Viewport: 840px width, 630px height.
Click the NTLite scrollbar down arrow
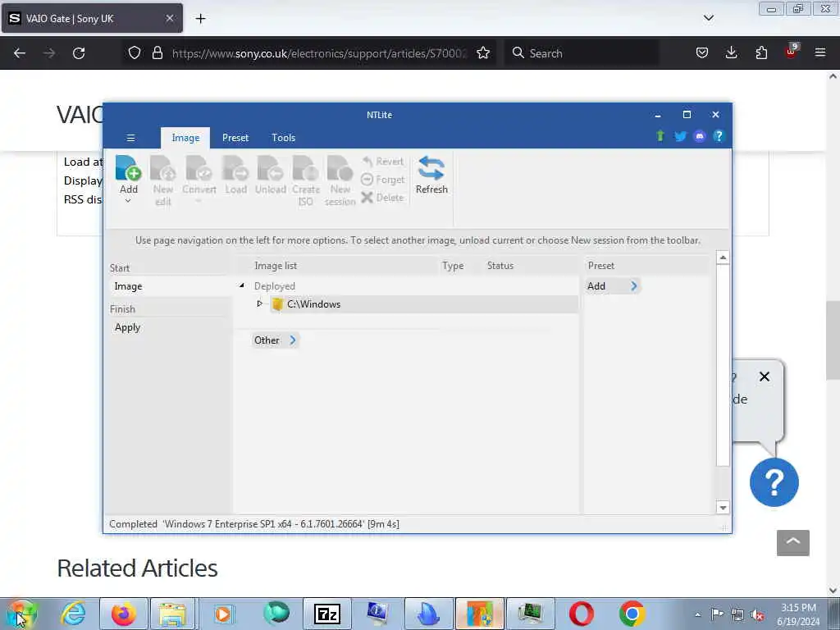coord(723,507)
